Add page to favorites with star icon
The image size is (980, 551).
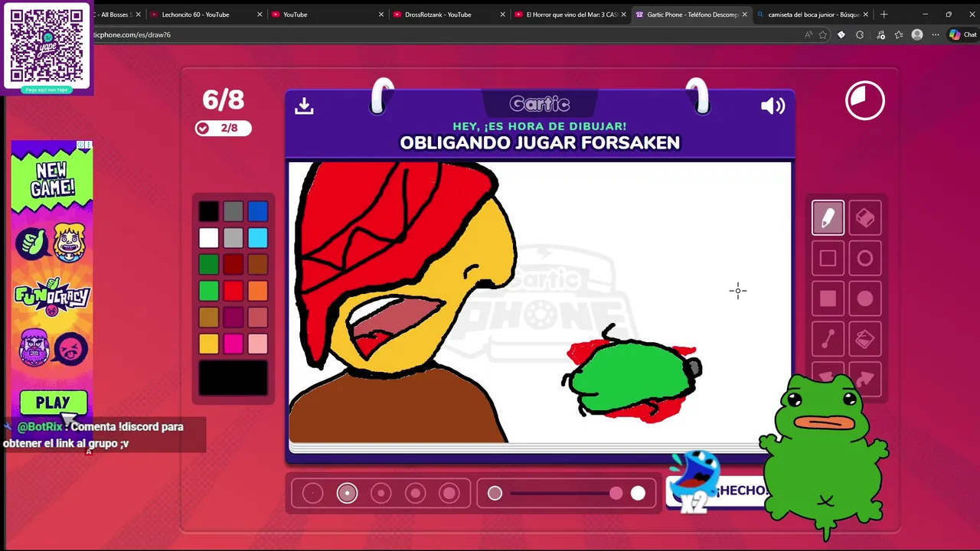pos(823,34)
